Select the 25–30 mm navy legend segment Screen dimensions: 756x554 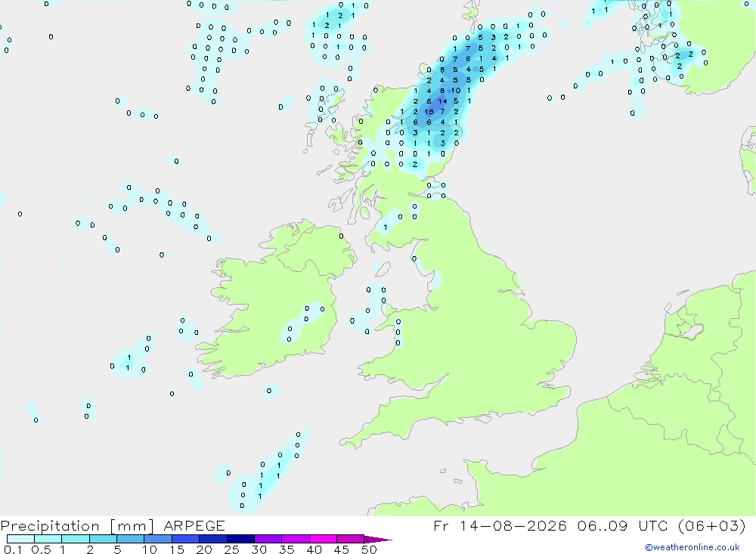pyautogui.click(x=240, y=539)
